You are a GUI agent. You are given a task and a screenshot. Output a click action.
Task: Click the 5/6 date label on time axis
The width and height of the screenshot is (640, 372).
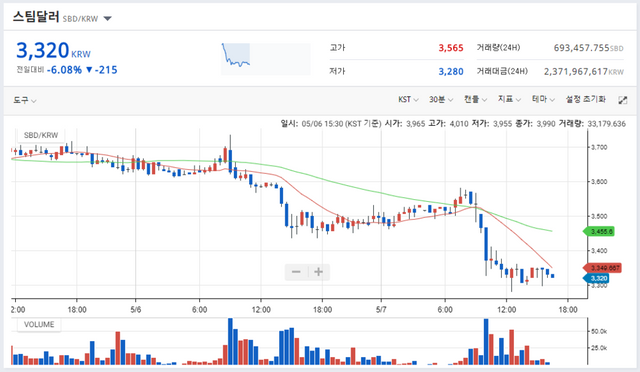coord(136,310)
